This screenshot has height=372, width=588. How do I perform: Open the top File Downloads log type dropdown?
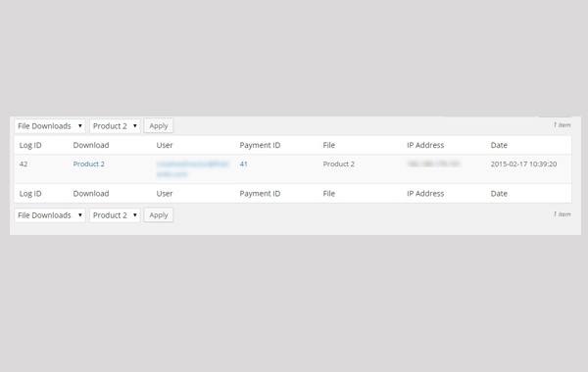[x=50, y=126]
